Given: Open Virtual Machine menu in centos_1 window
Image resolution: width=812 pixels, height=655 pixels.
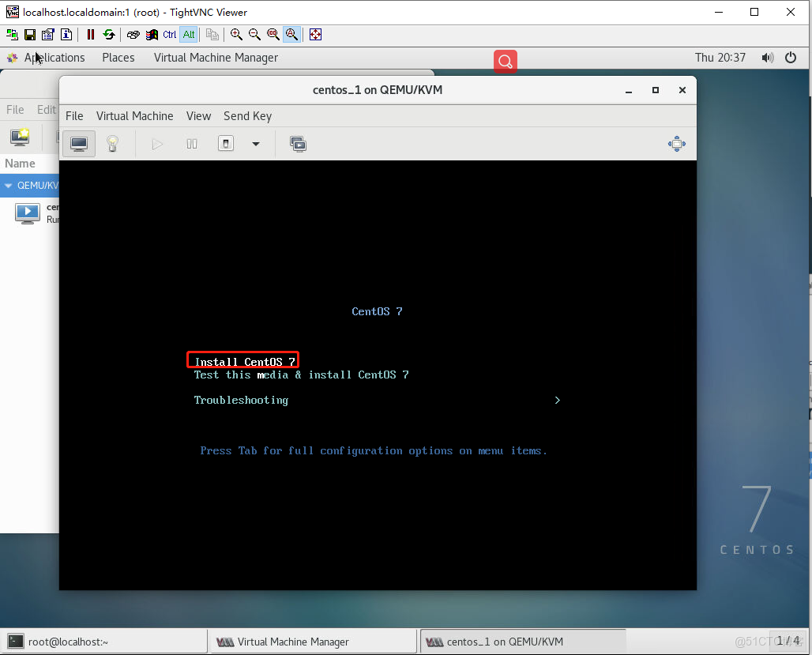Looking at the screenshot, I should 134,116.
